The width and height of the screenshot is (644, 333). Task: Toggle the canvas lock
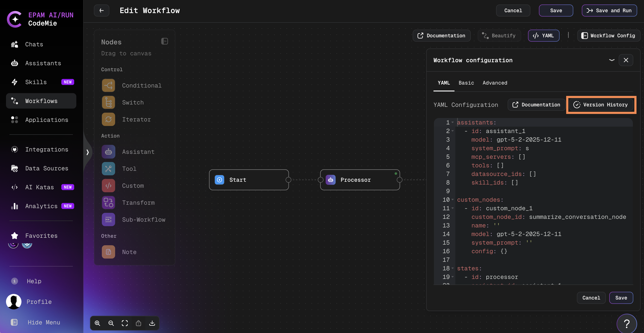pyautogui.click(x=138, y=323)
